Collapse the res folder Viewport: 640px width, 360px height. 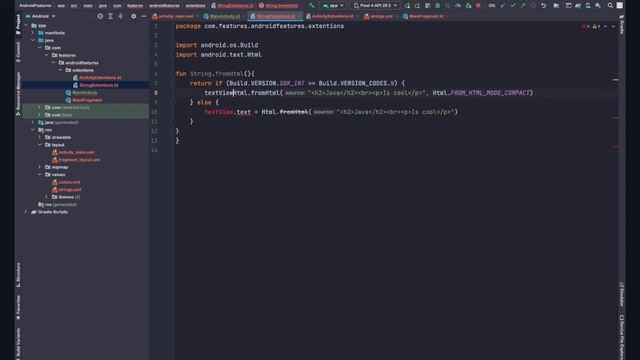pos(33,130)
